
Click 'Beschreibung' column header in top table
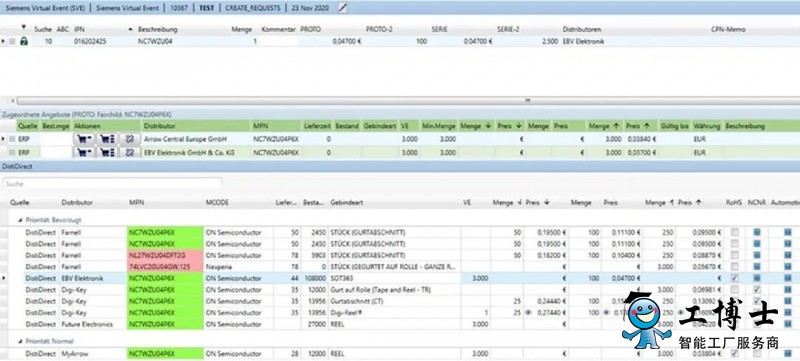[x=157, y=30]
